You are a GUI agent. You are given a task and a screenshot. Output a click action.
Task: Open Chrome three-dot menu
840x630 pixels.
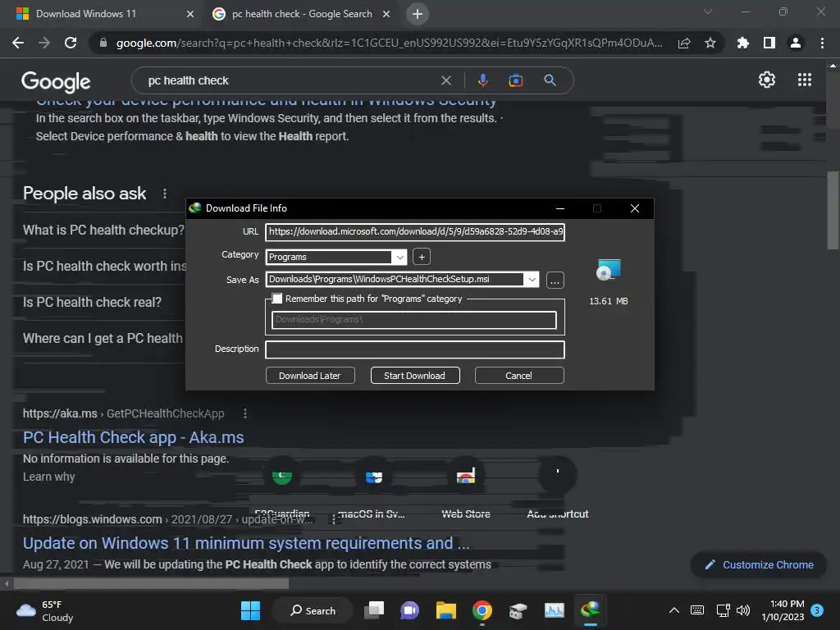coord(822,43)
